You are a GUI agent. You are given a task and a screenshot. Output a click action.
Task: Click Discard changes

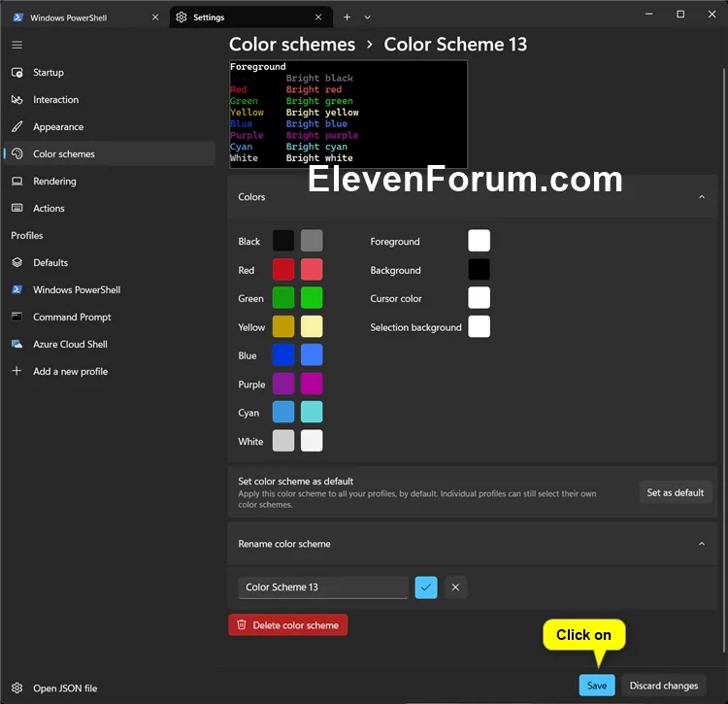664,686
